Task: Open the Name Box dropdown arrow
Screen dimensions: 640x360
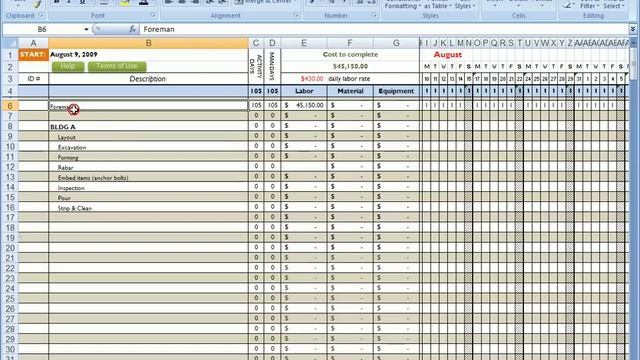Action: click(x=86, y=29)
